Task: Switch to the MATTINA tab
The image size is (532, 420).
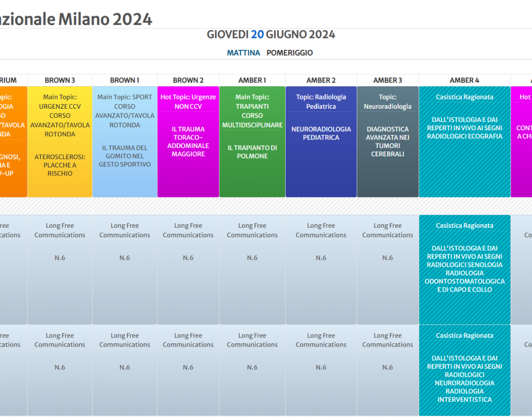Action: [x=243, y=53]
